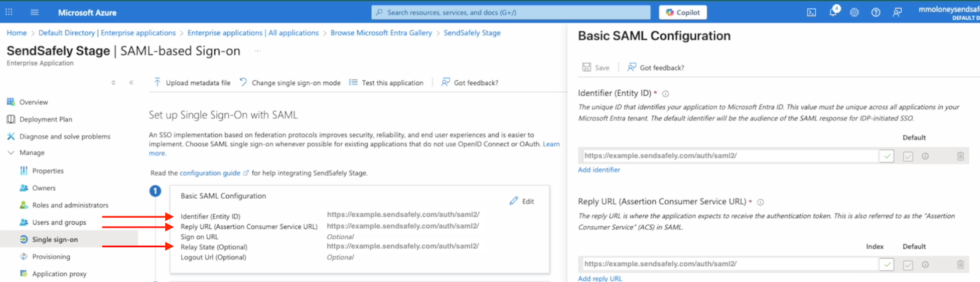980x282 pixels.
Task: Show info icon in Reply URL row
Action: [x=925, y=264]
